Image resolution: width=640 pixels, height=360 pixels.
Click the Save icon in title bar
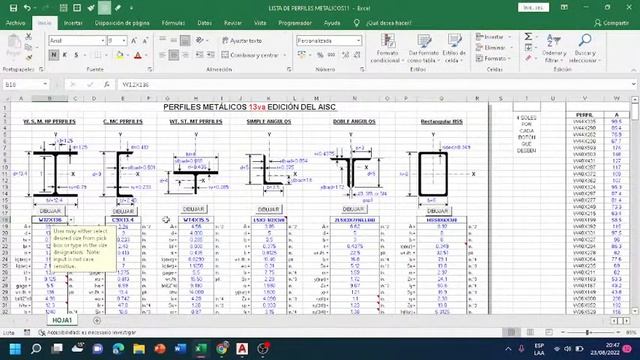coord(13,8)
